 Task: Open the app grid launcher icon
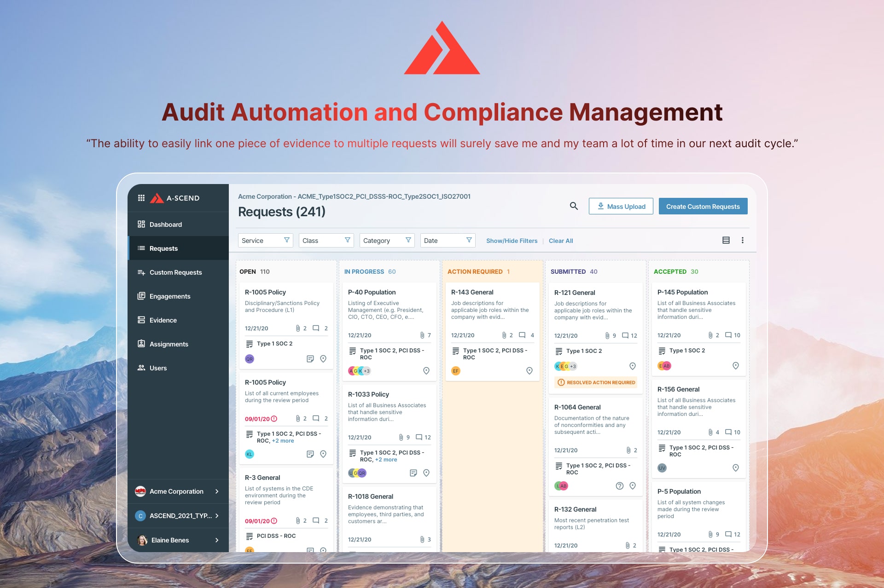point(141,198)
